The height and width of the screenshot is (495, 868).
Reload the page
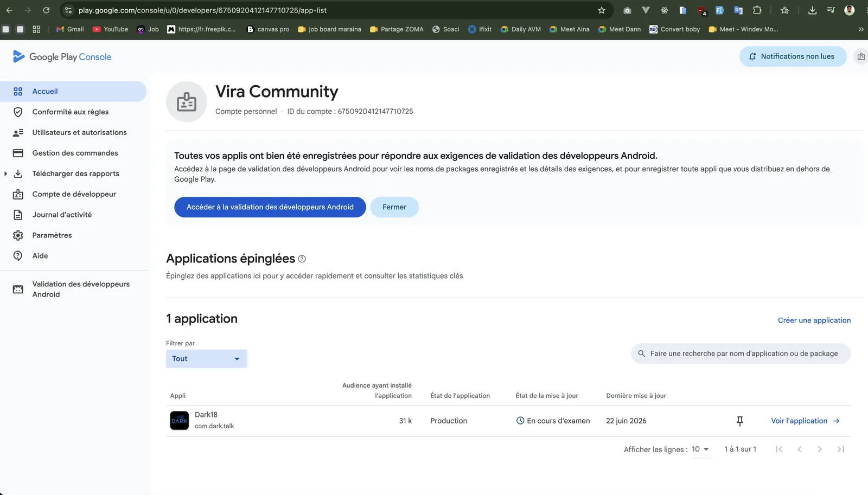point(46,10)
